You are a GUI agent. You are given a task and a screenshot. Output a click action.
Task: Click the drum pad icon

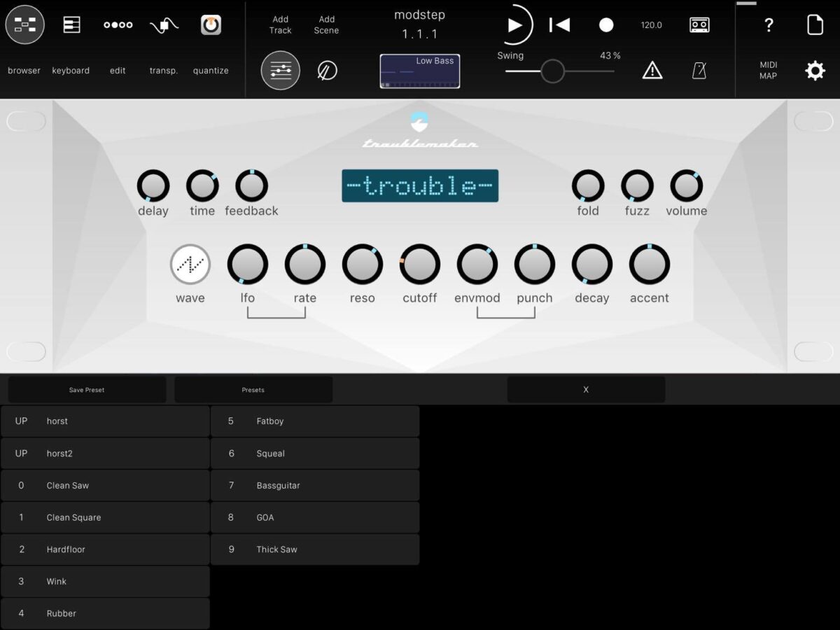[x=327, y=71]
